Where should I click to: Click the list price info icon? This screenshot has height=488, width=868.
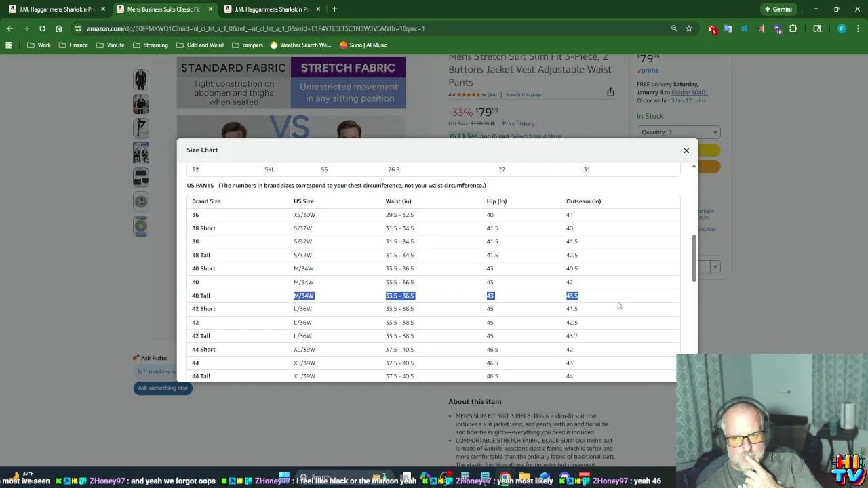pyautogui.click(x=492, y=123)
